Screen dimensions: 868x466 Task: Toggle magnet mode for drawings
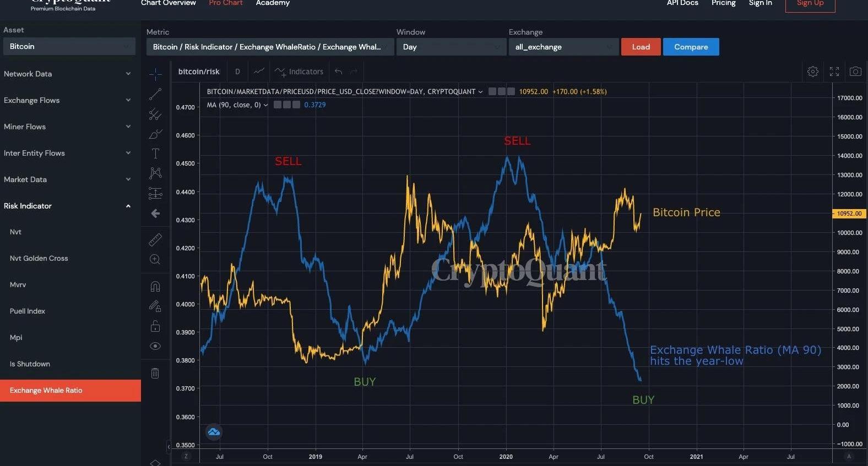point(155,286)
